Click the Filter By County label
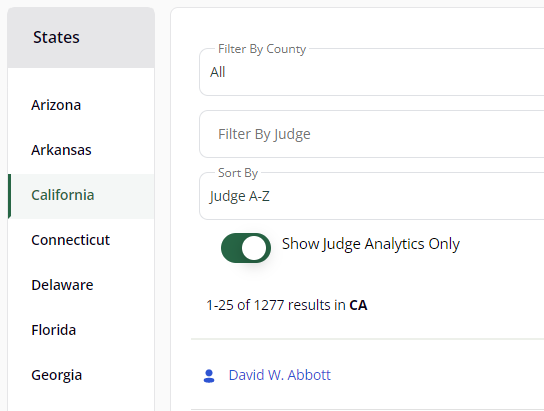This screenshot has width=544, height=411. coord(262,49)
